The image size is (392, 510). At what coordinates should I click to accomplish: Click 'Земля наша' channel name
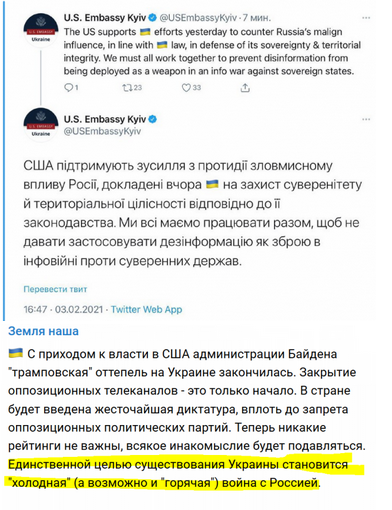click(43, 331)
